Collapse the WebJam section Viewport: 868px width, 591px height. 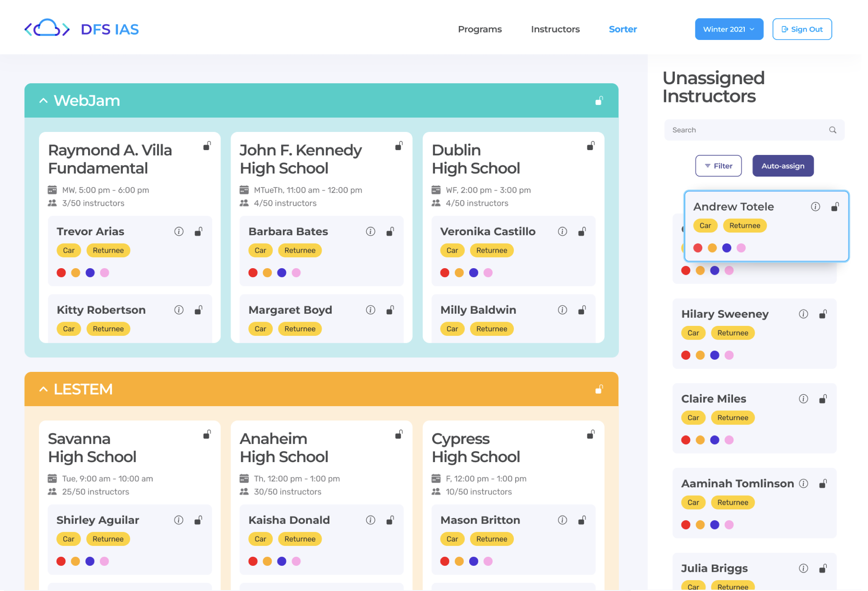click(x=44, y=100)
